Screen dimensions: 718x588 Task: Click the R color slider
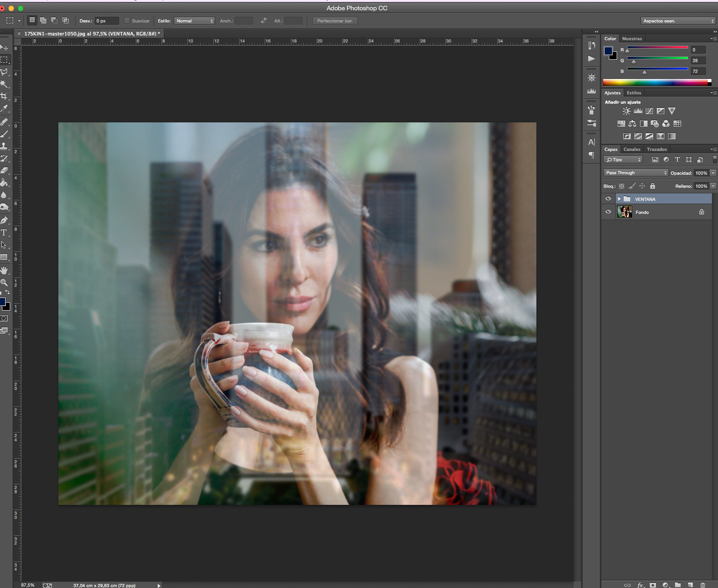[x=657, y=49]
